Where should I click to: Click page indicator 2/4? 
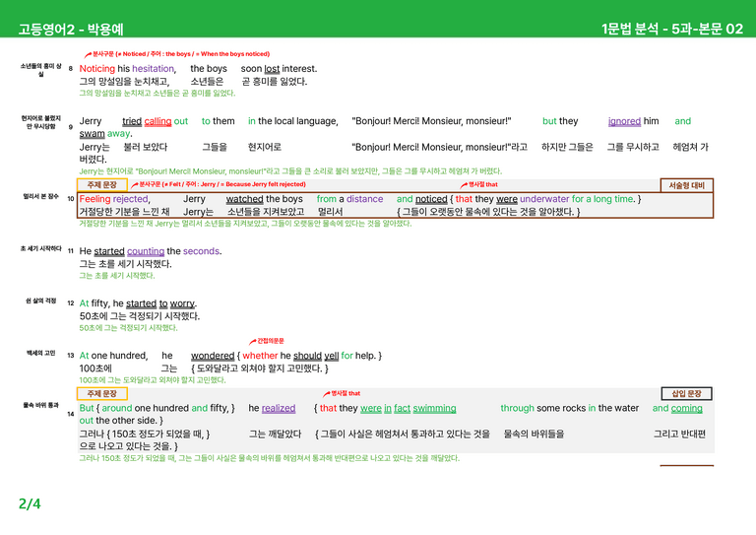click(30, 503)
